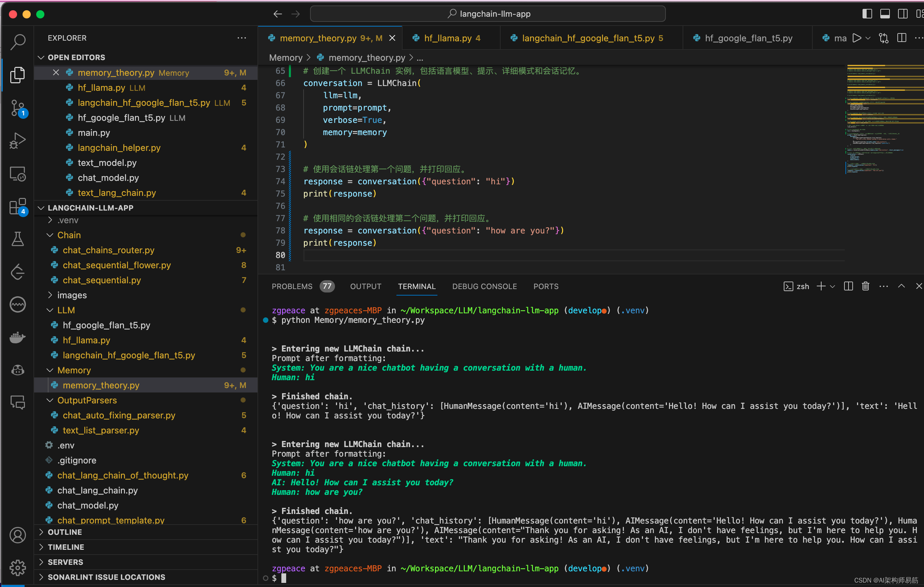The image size is (924, 587).
Task: Open the Extensions view
Action: tap(18, 207)
